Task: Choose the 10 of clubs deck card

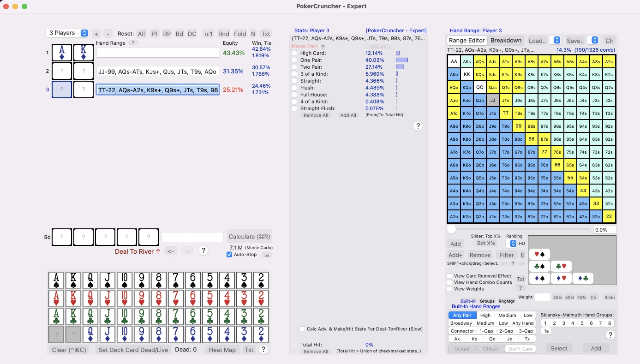Action: pyautogui.click(x=125, y=316)
